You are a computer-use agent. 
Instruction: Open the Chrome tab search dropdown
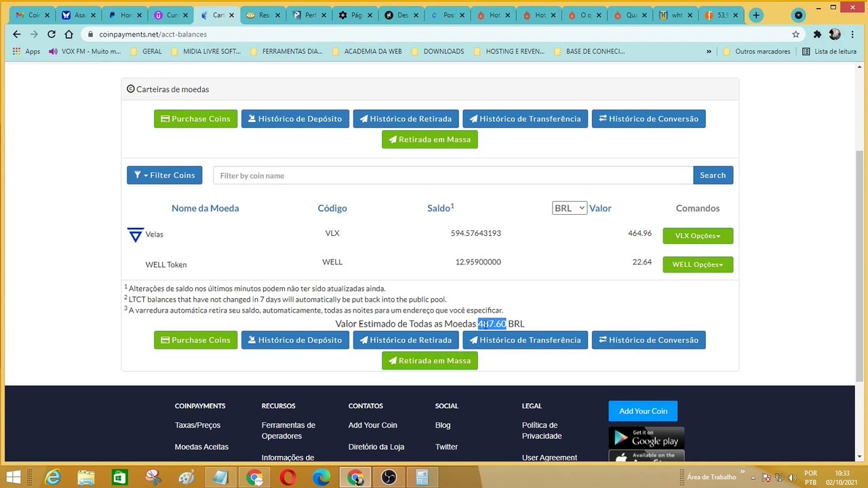tap(798, 15)
